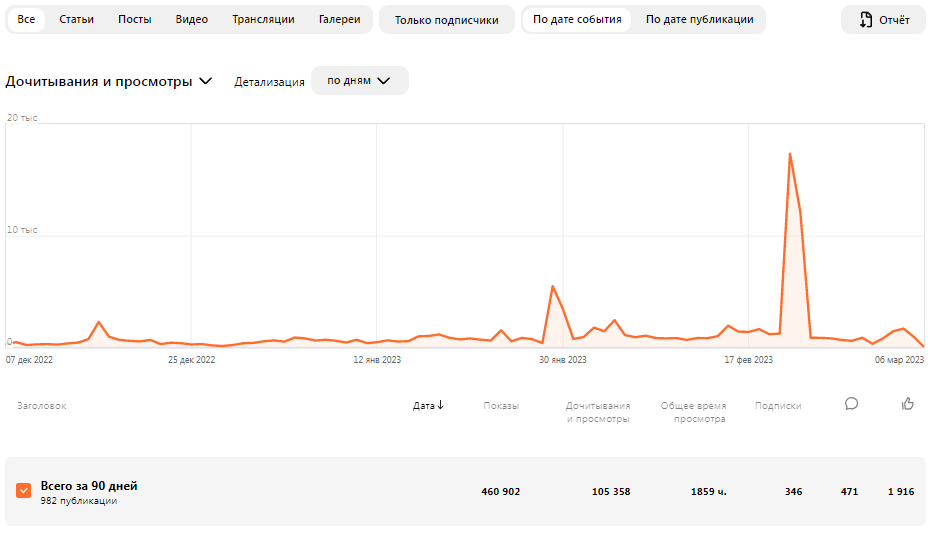Select the Посты tab
The height and width of the screenshot is (536, 932).
coord(134,20)
